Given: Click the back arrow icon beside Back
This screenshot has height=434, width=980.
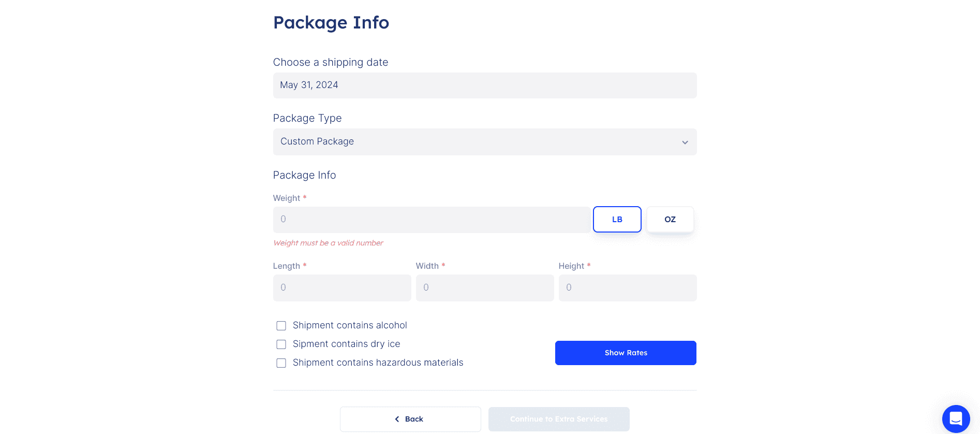Looking at the screenshot, I should pyautogui.click(x=397, y=419).
